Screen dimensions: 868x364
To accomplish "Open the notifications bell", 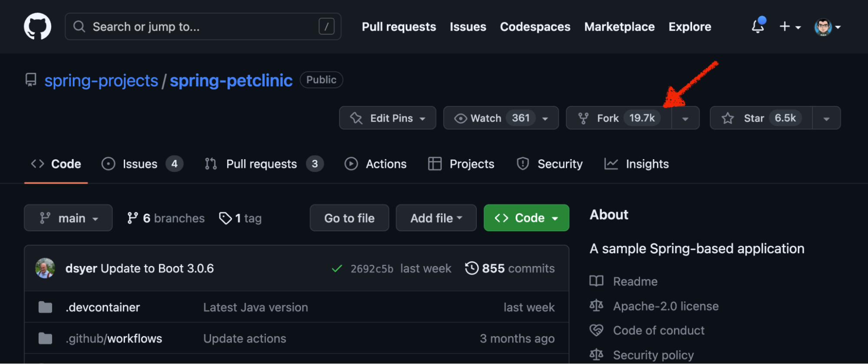I will [x=758, y=26].
